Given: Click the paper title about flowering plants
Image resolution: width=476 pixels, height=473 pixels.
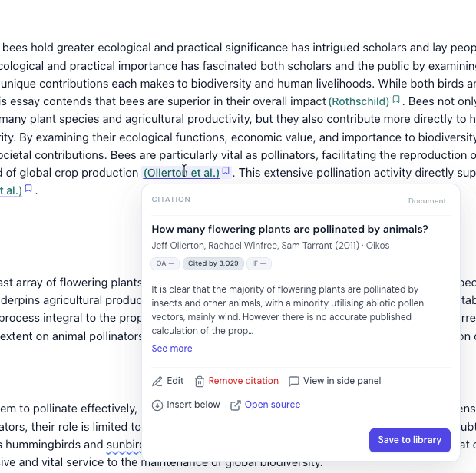Looking at the screenshot, I should click(x=289, y=229).
